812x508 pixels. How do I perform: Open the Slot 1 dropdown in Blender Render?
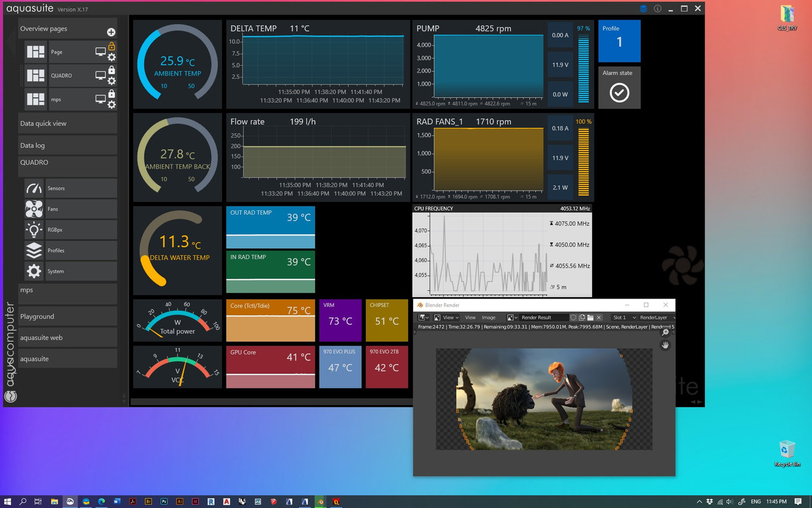pos(624,317)
